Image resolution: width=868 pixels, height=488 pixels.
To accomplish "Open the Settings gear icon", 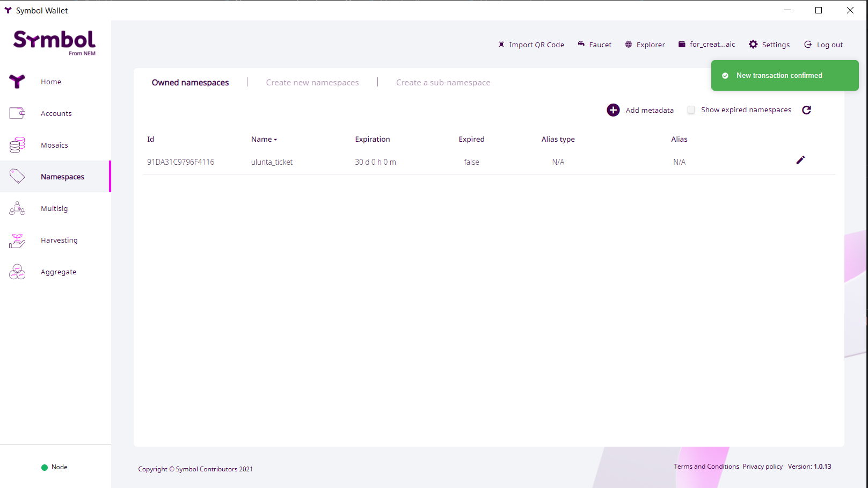I will coord(753,44).
